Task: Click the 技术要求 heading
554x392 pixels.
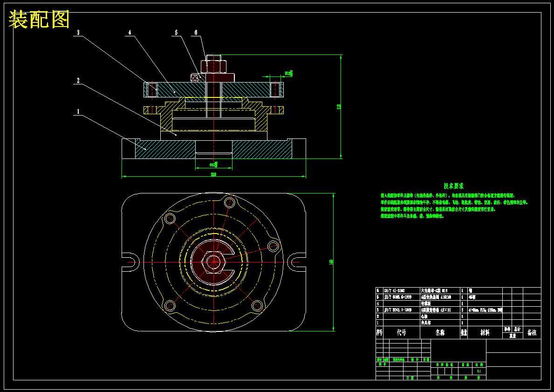Action: pos(454,186)
